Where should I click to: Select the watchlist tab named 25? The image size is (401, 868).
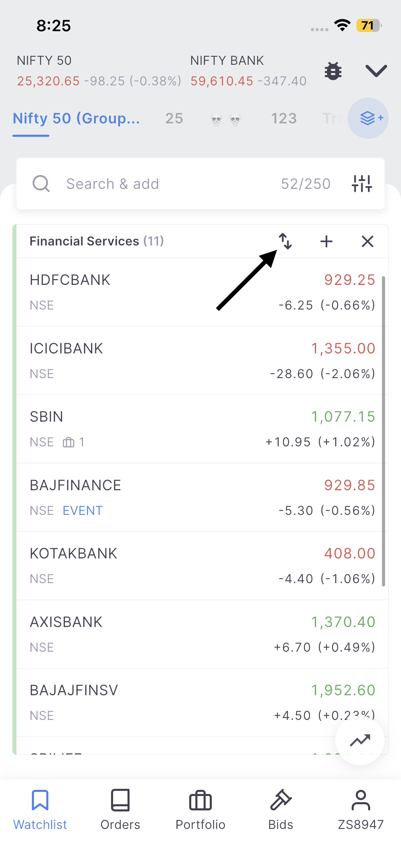point(174,119)
